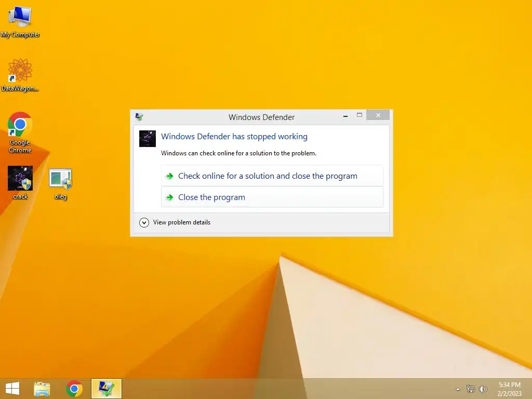Screen dimensions: 532x399
Task: Close the Windows Defender dialog window
Action: pos(378,115)
